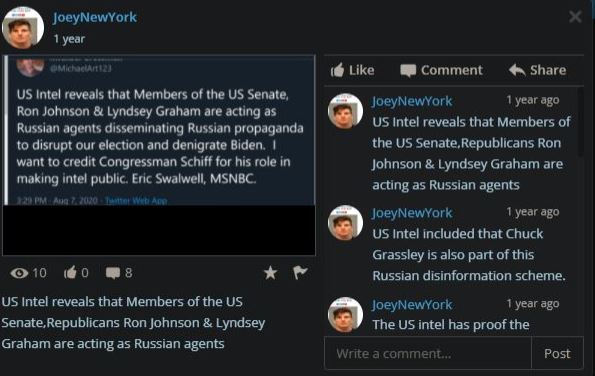Close the post viewer with X
This screenshot has width=595, height=376.
pos(575,17)
